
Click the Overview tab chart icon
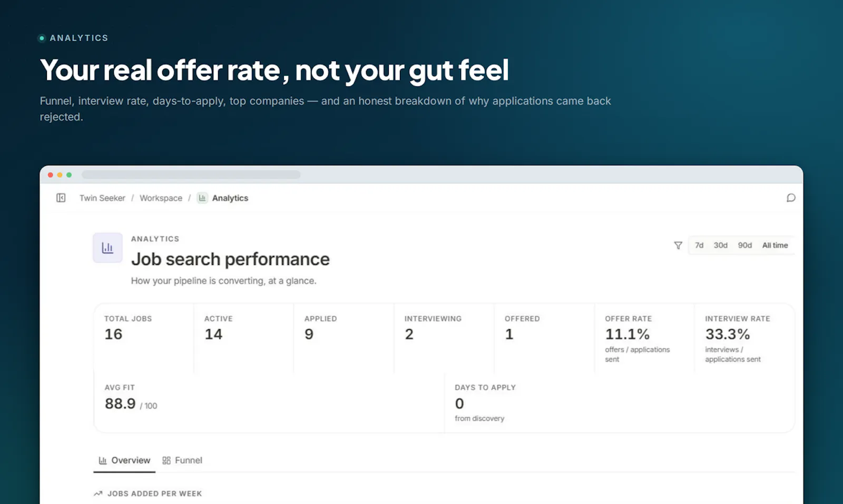pos(103,460)
